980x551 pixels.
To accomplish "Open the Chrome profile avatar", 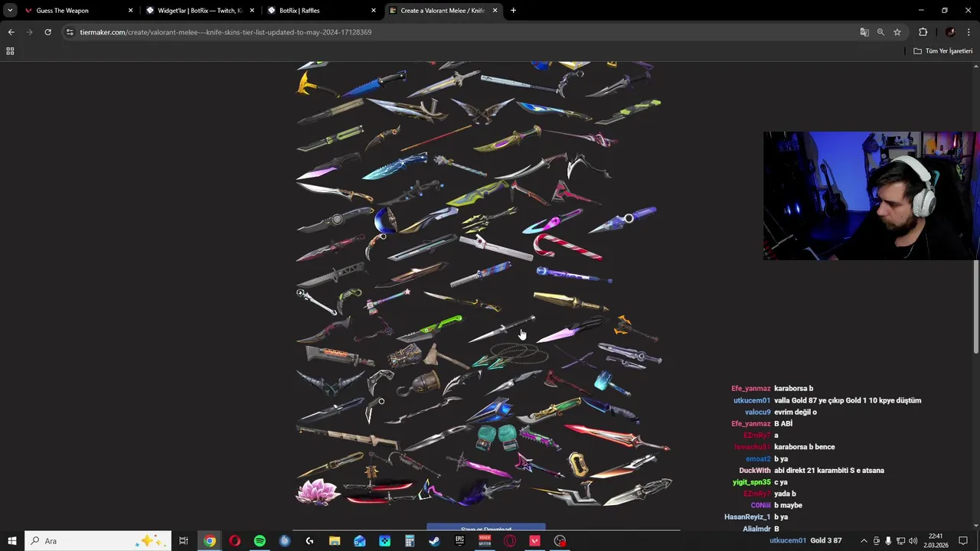I will (950, 32).
